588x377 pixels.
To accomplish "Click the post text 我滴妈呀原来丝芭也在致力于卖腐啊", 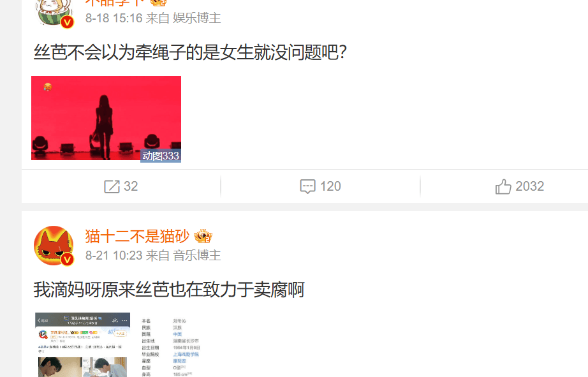I will pyautogui.click(x=169, y=290).
